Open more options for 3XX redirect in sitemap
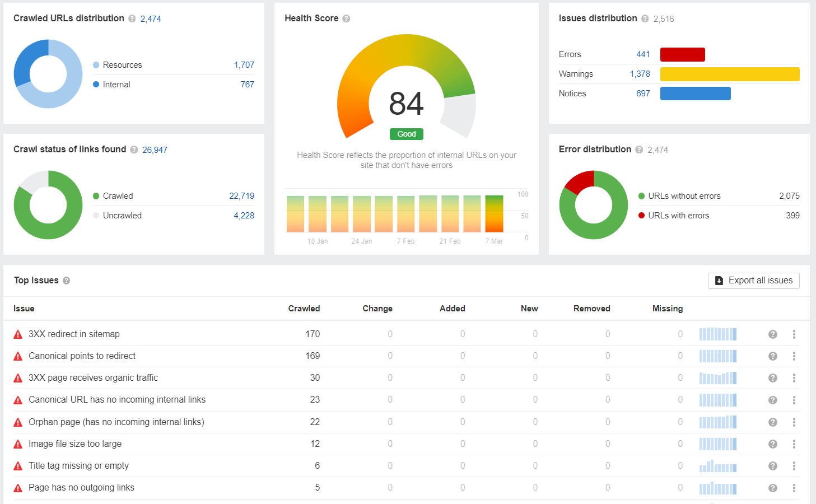Image resolution: width=816 pixels, height=504 pixels. 794,334
